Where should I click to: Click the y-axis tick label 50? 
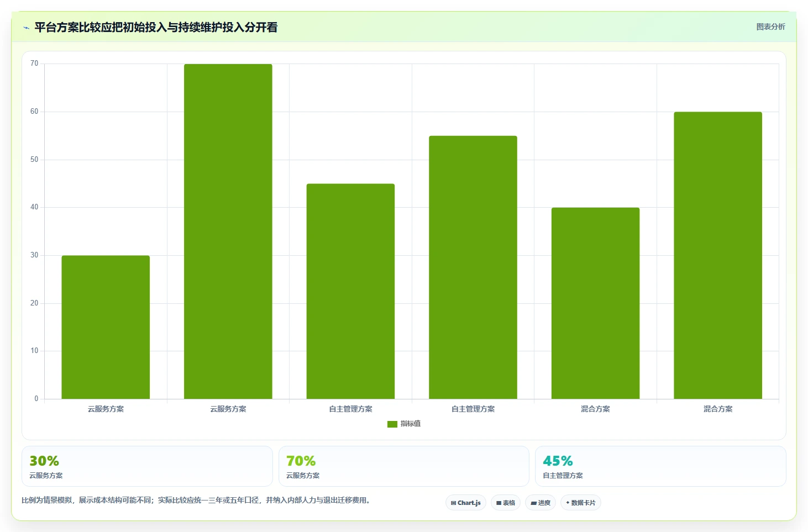(x=34, y=160)
